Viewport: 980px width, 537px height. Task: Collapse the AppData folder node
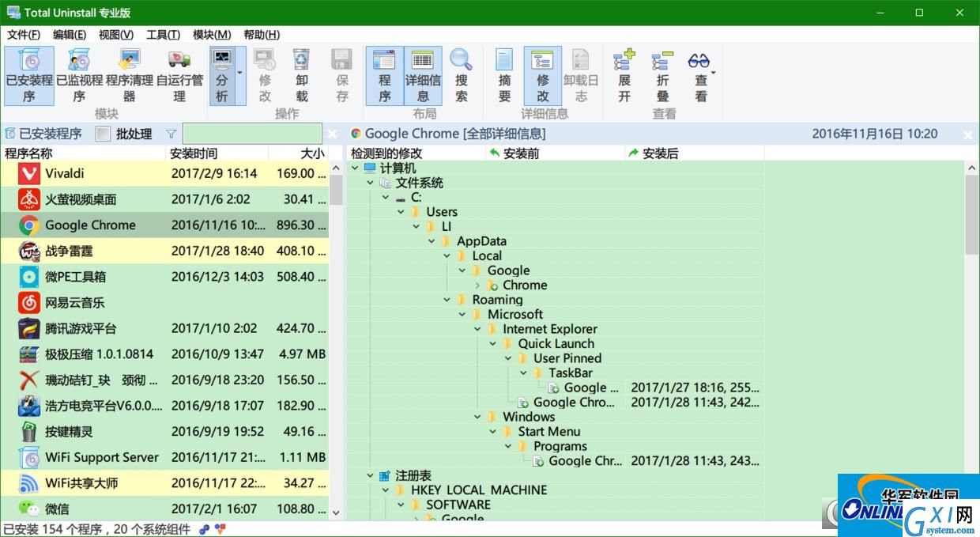point(432,241)
